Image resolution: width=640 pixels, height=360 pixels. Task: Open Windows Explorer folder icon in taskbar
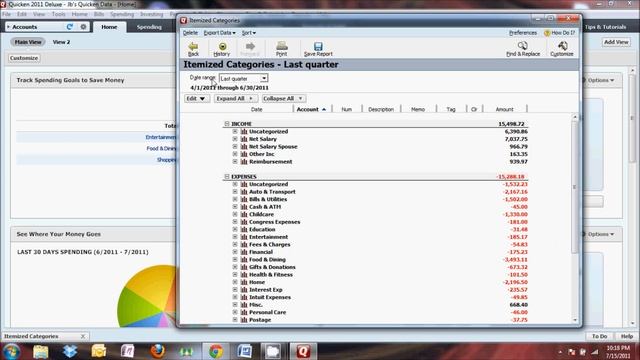[40, 351]
